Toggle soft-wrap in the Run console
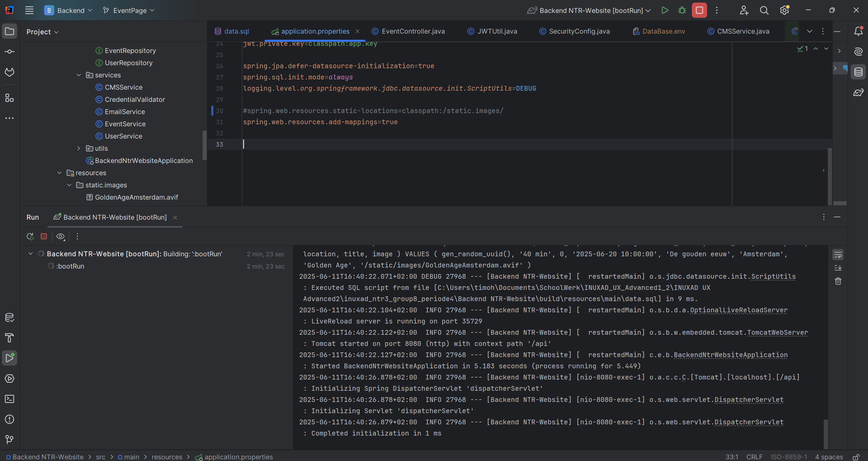Image resolution: width=868 pixels, height=461 pixels. coord(838,255)
